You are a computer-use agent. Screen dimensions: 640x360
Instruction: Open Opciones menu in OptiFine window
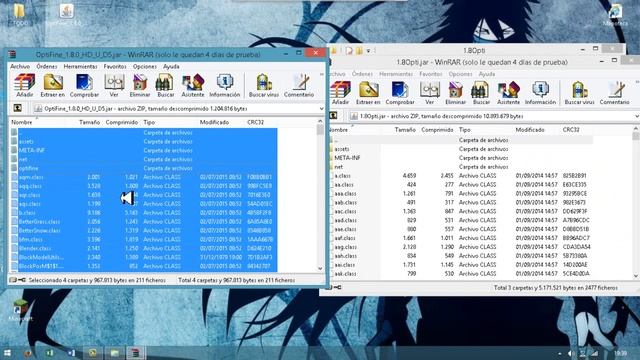click(144, 66)
